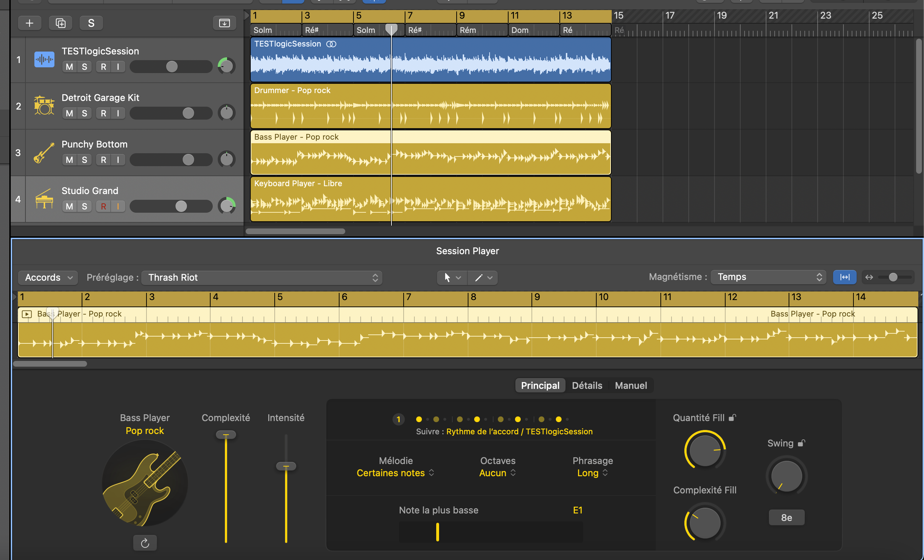Image resolution: width=924 pixels, height=560 pixels.
Task: Click the Studio Grand piano icon
Action: click(44, 199)
